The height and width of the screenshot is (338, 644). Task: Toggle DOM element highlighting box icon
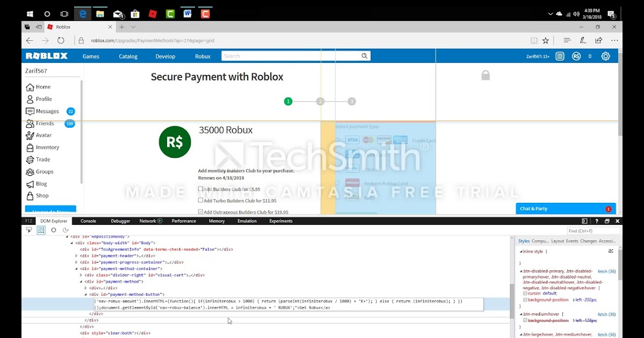pos(41,230)
